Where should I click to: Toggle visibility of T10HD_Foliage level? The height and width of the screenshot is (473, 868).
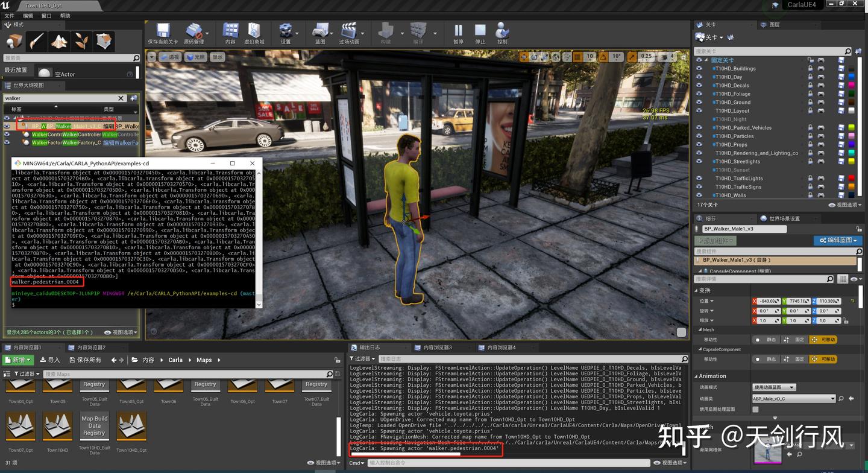tap(699, 94)
